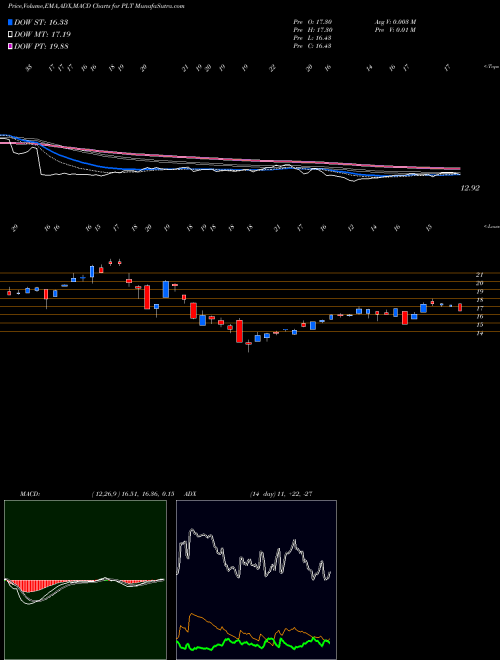
Task: Select the 'DOW PT: 19.88' label
Action: tap(41, 46)
